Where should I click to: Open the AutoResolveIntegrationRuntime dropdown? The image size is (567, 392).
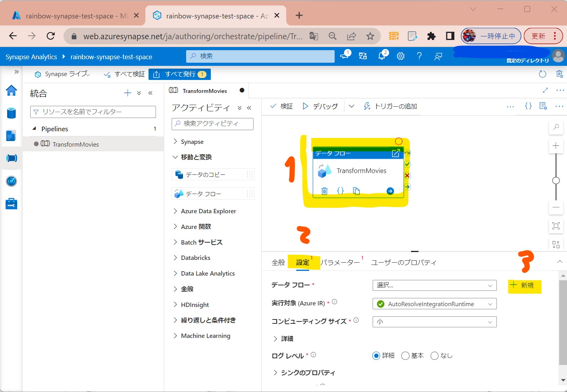(435, 304)
